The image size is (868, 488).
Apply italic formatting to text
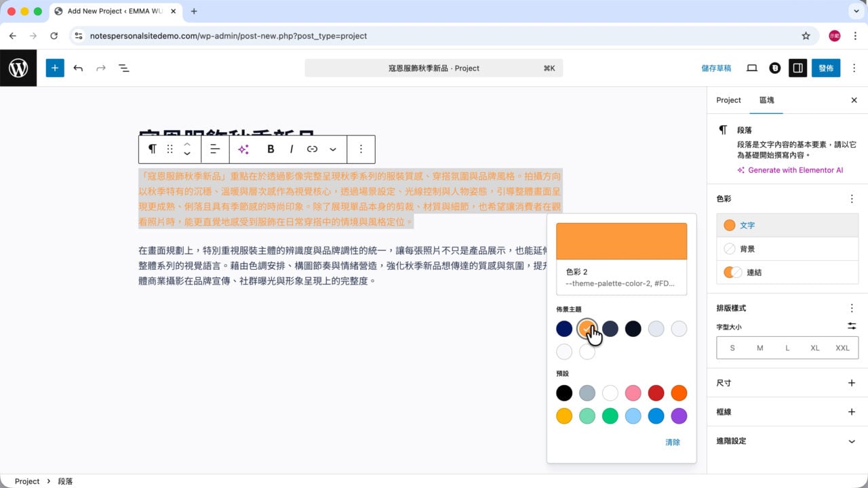coord(292,149)
